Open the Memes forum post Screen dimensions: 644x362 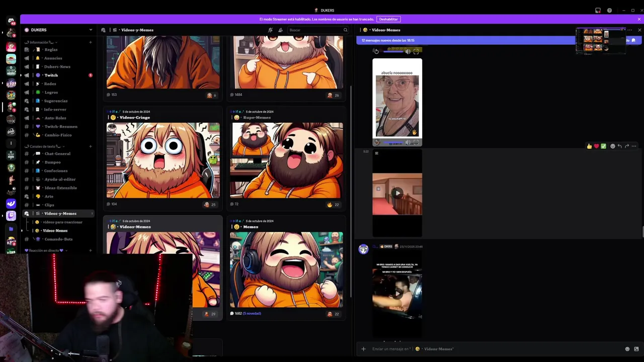coord(286,268)
